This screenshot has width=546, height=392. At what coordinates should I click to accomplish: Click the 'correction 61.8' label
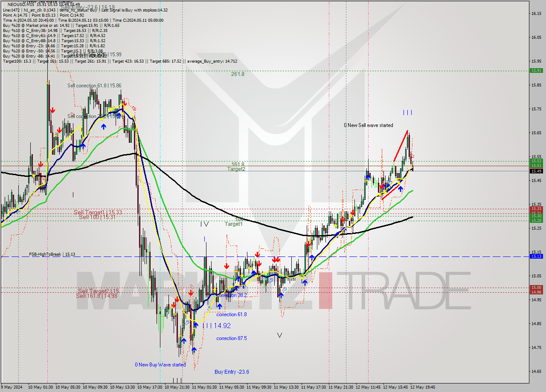(232, 314)
